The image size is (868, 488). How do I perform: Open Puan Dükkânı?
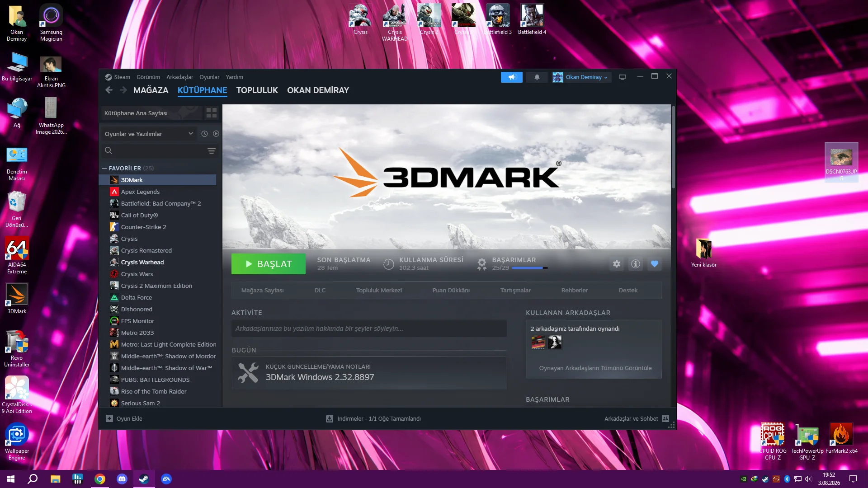pos(451,290)
